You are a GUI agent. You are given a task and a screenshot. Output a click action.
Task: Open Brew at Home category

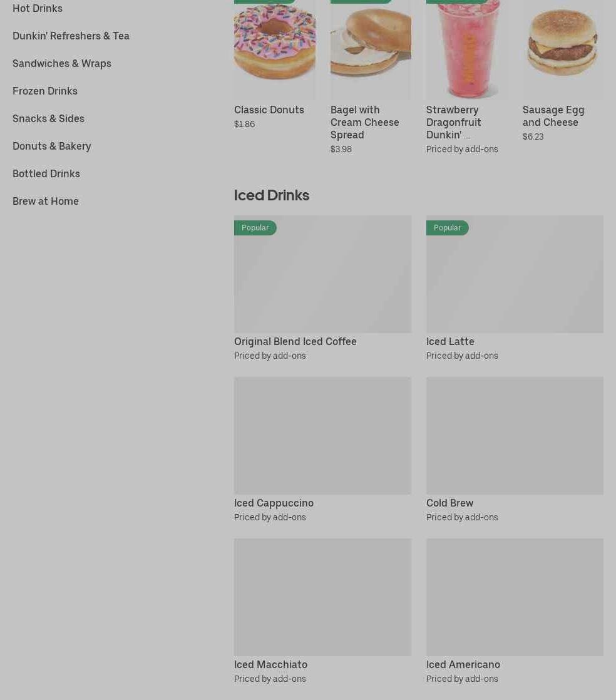46,202
